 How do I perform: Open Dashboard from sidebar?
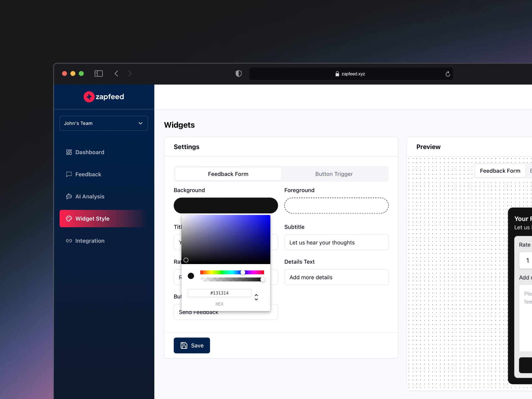89,152
